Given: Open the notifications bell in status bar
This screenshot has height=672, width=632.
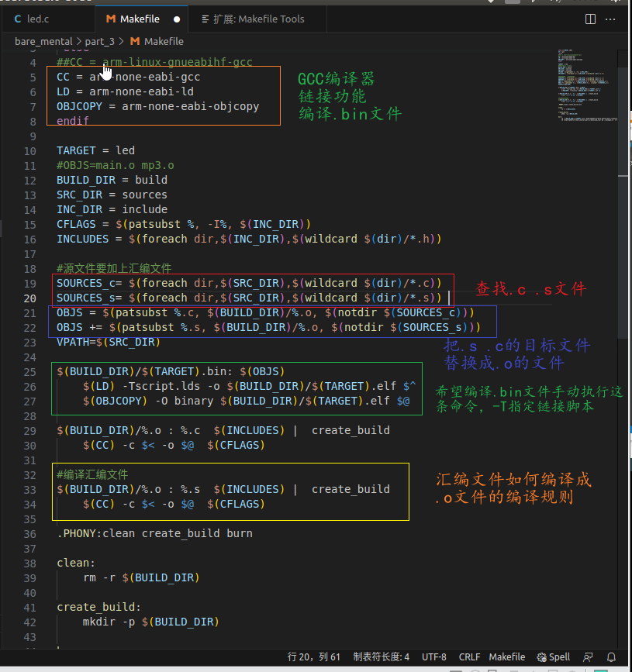Looking at the screenshot, I should [x=611, y=656].
